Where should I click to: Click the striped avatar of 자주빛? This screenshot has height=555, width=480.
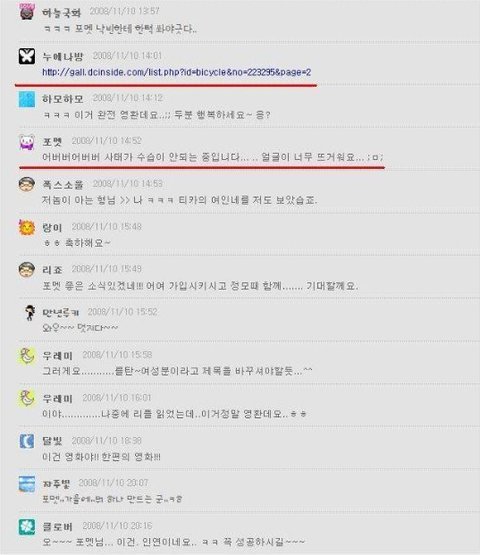click(x=27, y=484)
